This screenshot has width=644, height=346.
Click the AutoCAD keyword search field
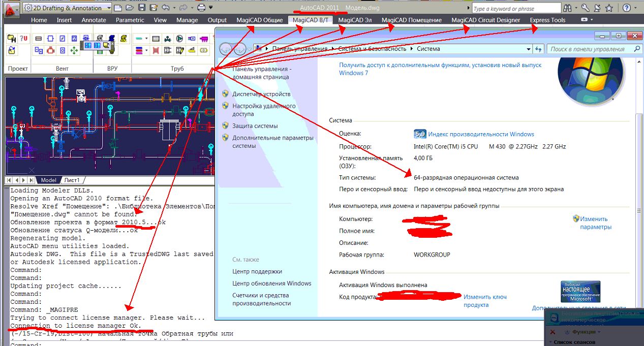[516, 9]
